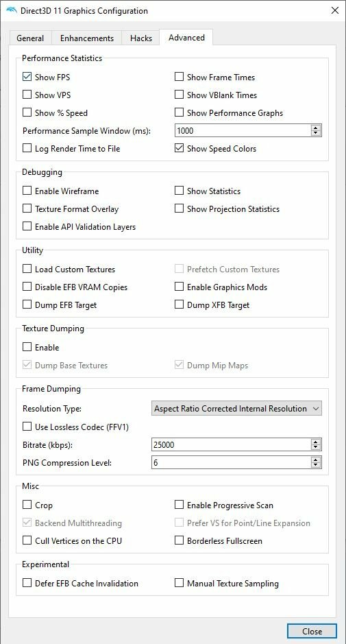Enable Borderless Fullscreen
This screenshot has height=644, width=346.
[179, 541]
